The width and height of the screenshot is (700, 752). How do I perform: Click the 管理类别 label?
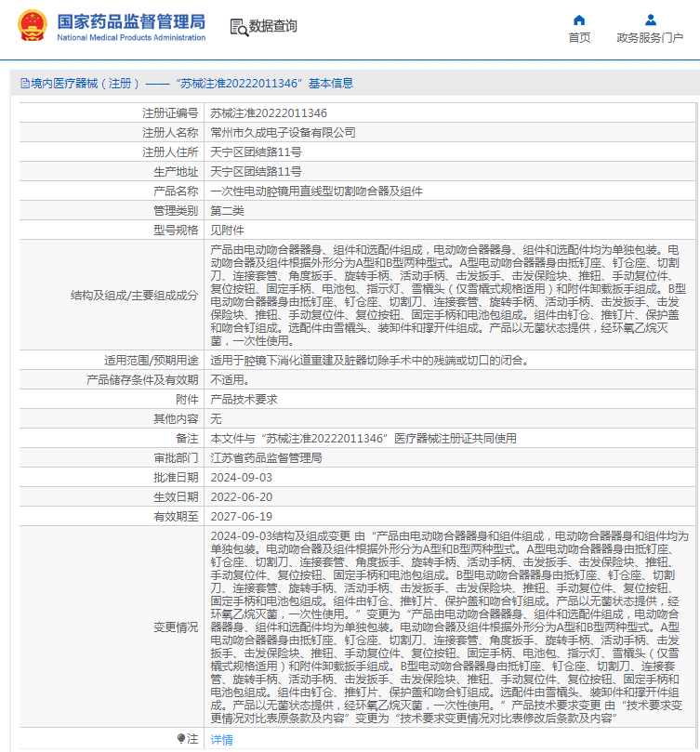(x=176, y=211)
